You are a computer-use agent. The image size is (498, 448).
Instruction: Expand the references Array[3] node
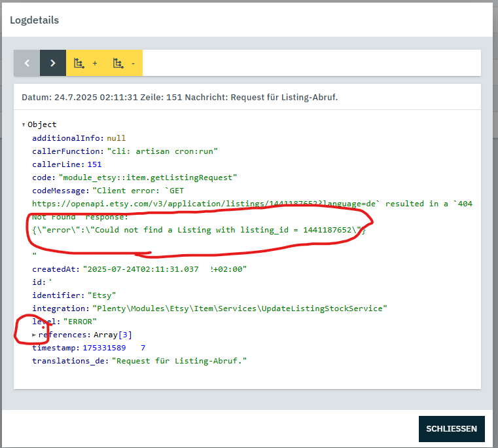click(x=34, y=335)
